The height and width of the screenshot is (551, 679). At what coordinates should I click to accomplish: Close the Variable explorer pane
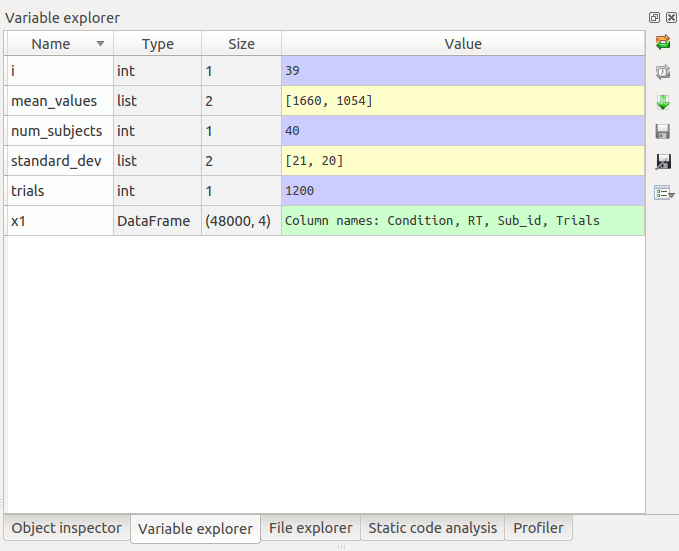[671, 17]
